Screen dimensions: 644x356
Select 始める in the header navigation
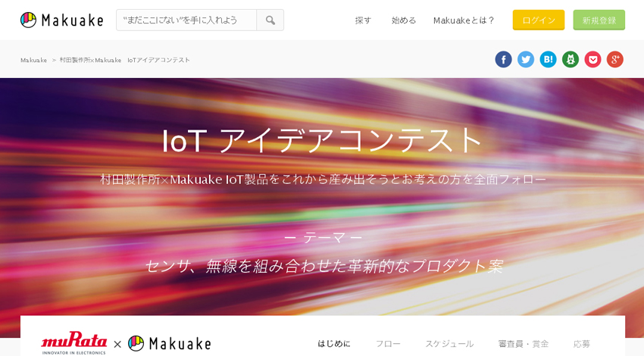[x=404, y=20]
